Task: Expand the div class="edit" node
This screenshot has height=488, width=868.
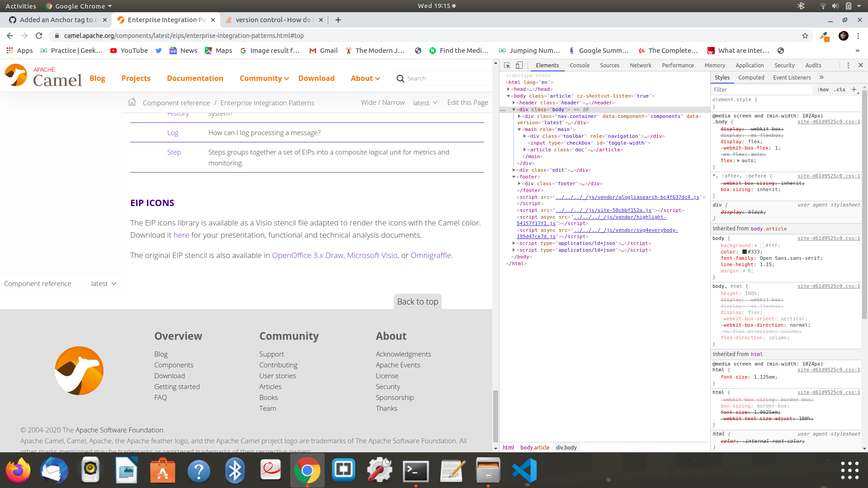Action: click(514, 170)
